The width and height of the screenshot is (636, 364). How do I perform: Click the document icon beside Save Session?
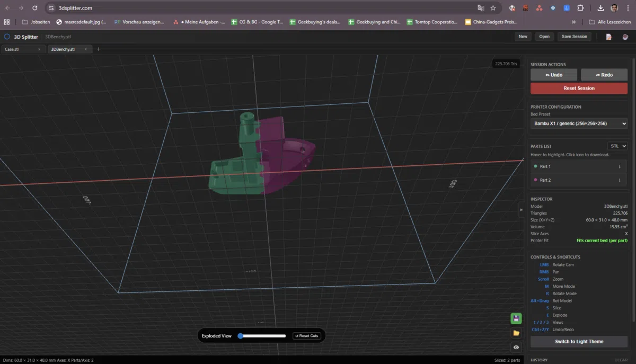[607, 36]
